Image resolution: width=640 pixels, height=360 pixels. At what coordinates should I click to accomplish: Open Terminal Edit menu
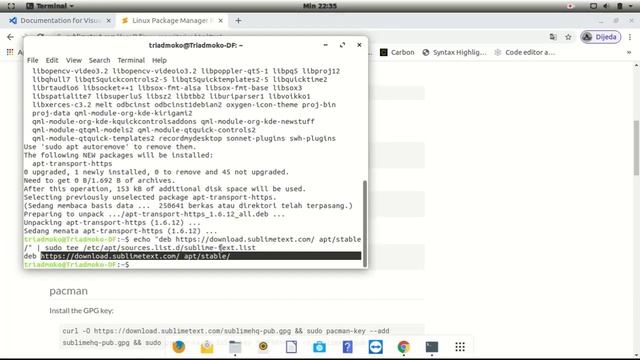pos(52,60)
